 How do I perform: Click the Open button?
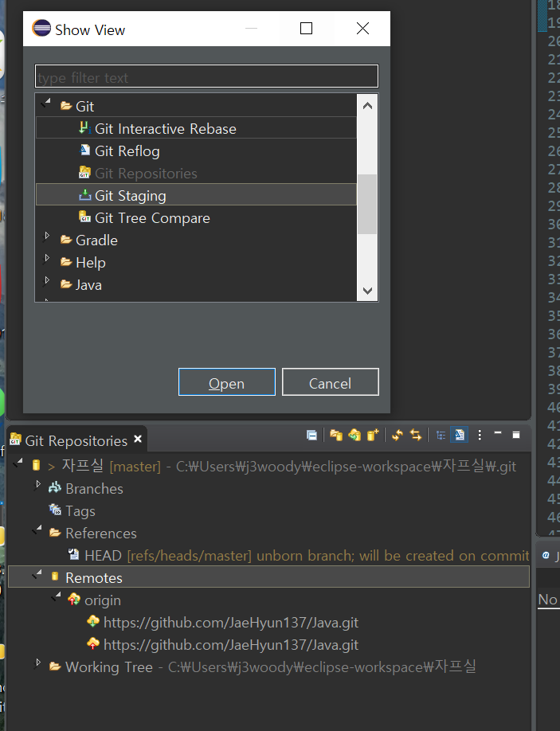click(226, 382)
